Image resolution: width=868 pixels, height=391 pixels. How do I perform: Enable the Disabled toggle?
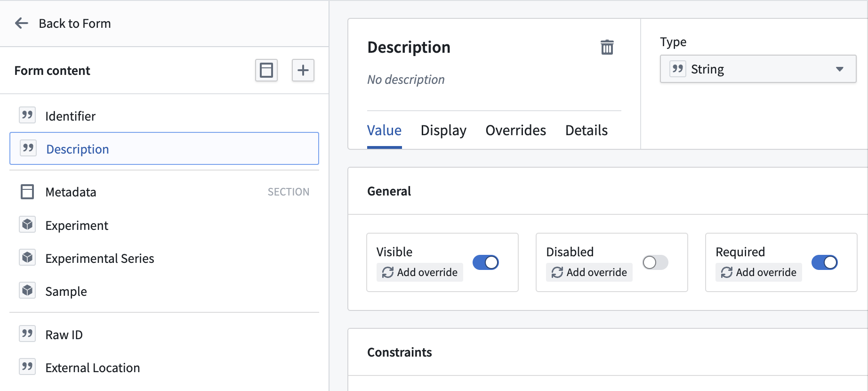point(655,262)
